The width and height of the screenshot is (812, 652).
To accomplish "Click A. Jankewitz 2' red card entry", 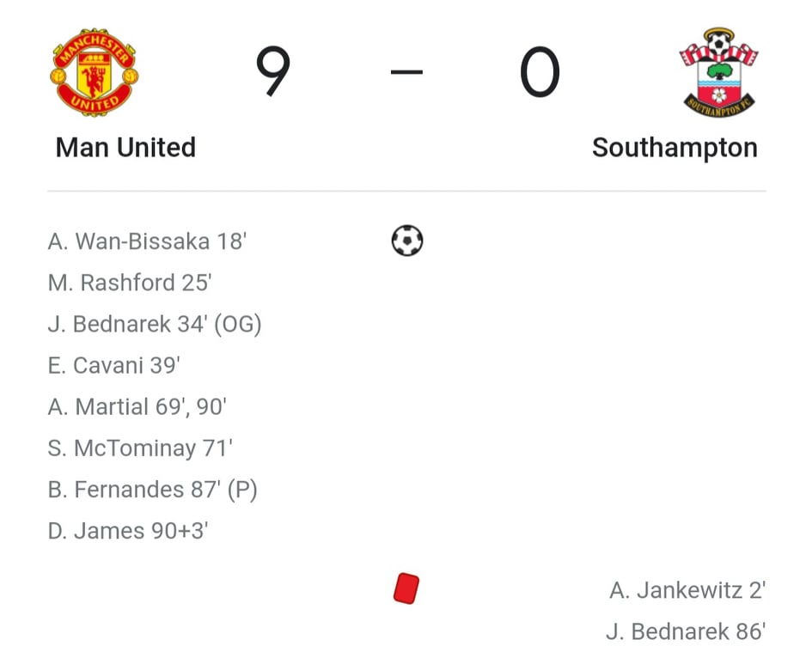I will [687, 590].
